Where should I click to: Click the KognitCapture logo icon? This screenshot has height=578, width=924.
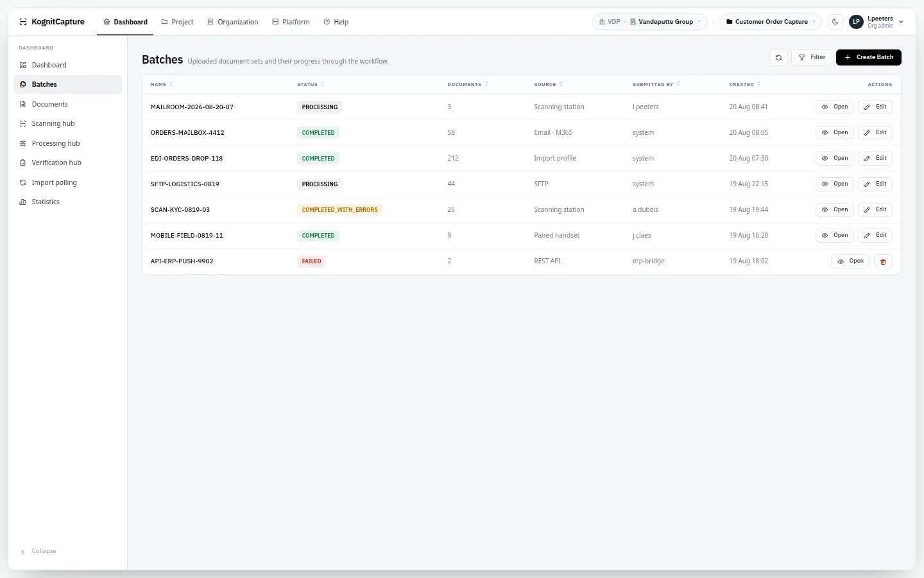click(23, 22)
